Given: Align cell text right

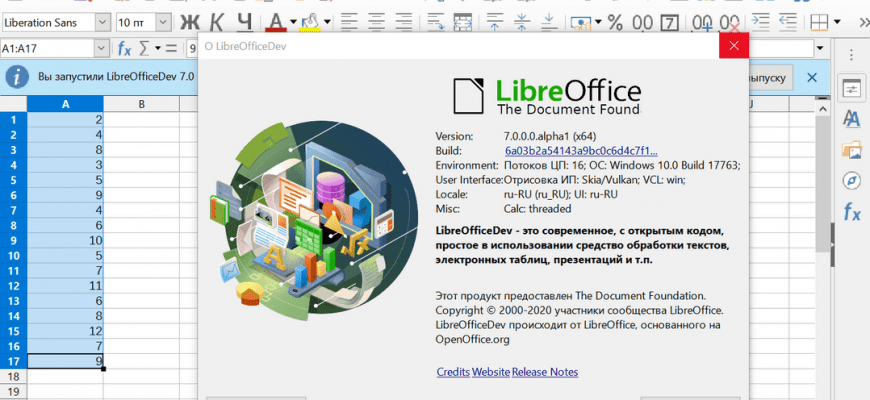Looking at the screenshot, I should (404, 22).
